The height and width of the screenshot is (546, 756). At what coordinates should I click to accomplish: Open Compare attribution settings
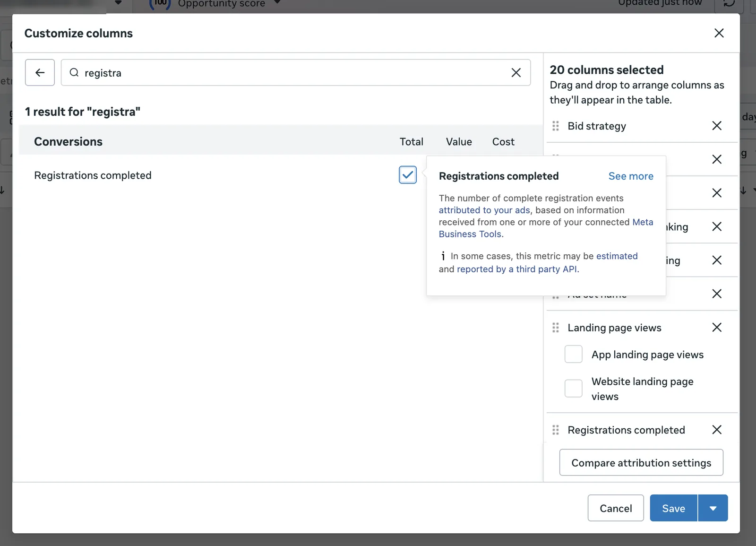pos(641,463)
